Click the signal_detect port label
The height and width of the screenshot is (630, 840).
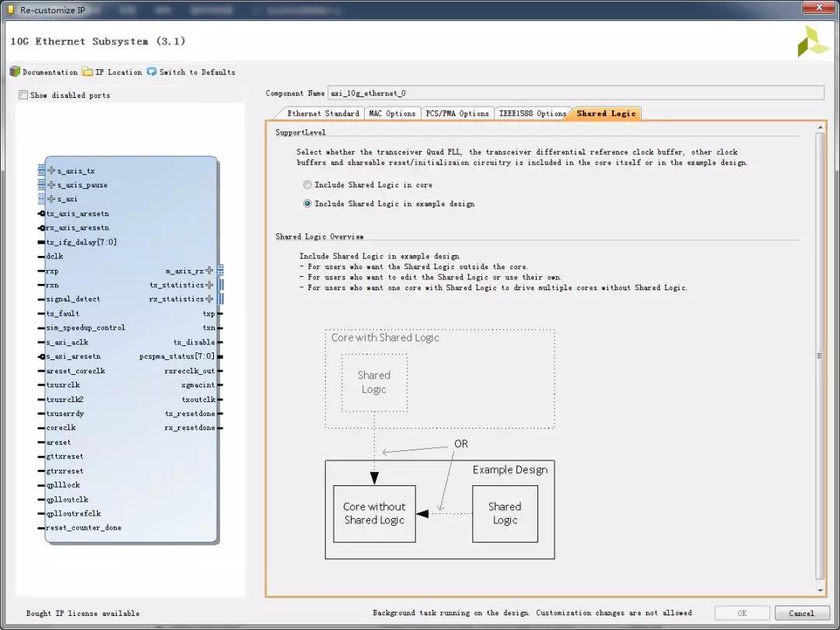pos(73,299)
